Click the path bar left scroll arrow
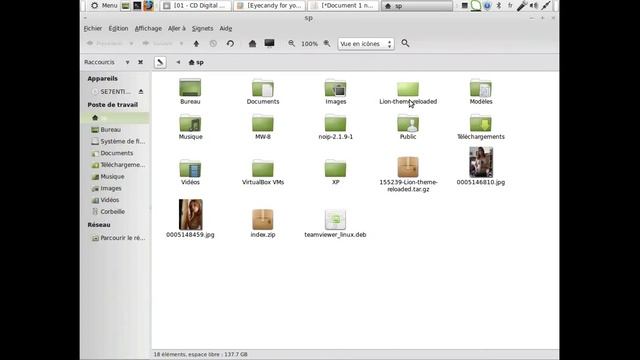This screenshot has width=640, height=360. pos(178,62)
